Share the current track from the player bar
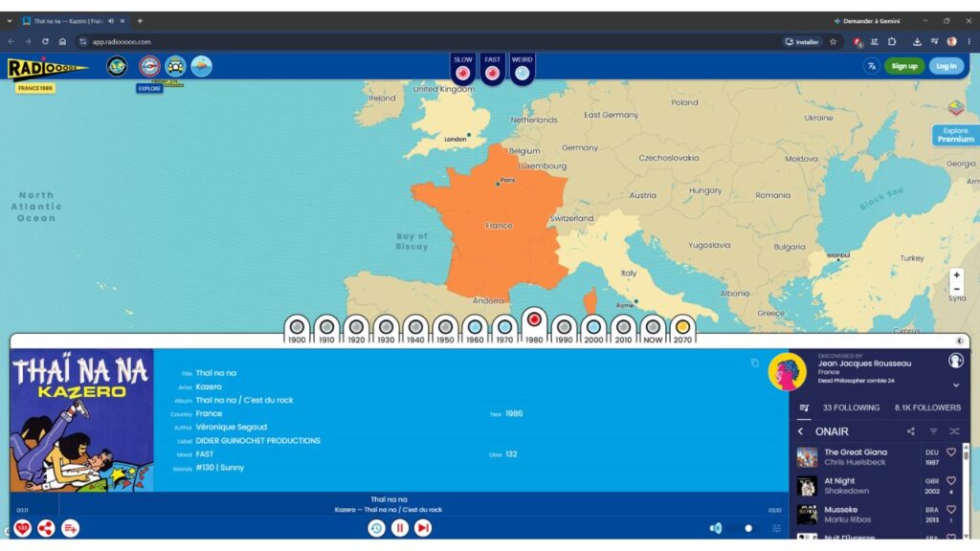The width and height of the screenshot is (980, 551). point(46,528)
